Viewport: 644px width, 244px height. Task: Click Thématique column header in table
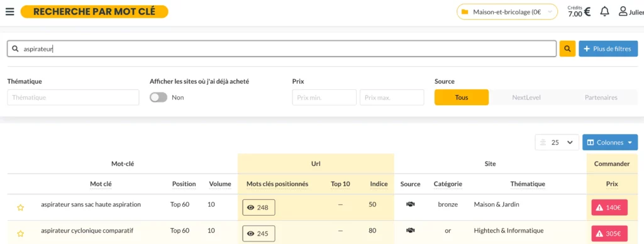528,184
